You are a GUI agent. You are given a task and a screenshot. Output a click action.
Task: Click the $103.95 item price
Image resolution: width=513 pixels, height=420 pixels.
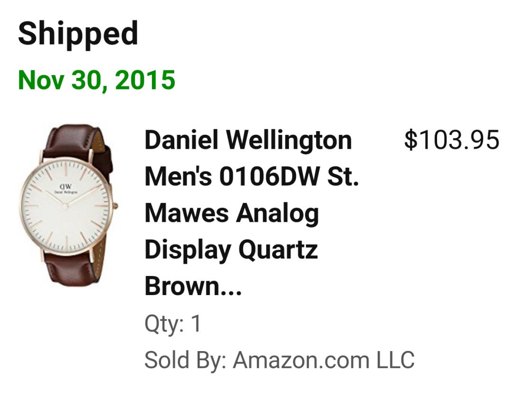pos(451,140)
